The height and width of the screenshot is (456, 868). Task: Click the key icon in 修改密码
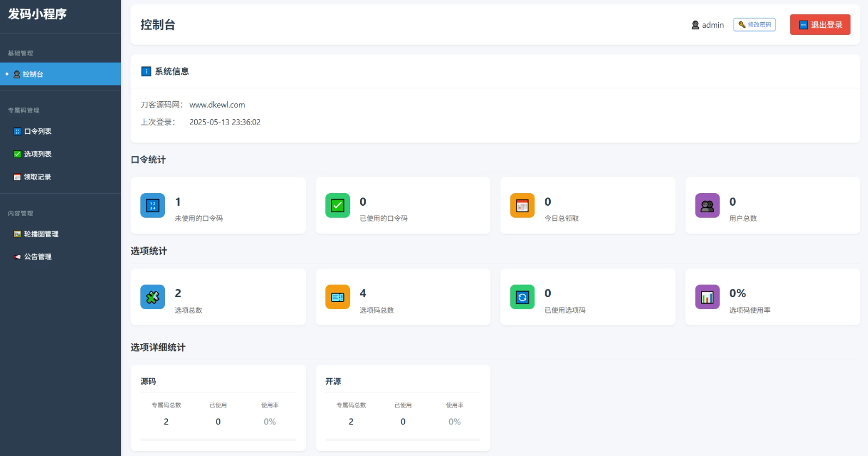742,24
